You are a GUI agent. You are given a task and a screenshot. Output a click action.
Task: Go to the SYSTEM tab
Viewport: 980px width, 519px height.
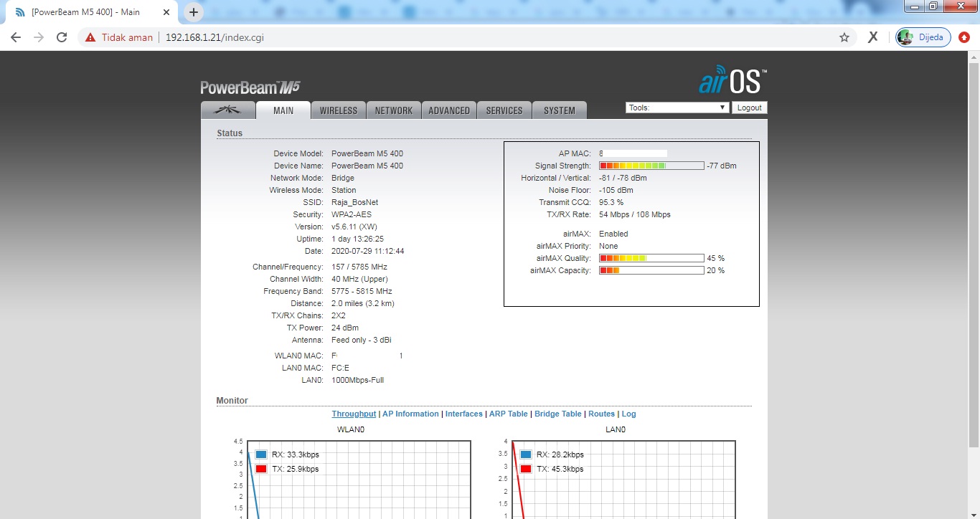[x=560, y=110]
